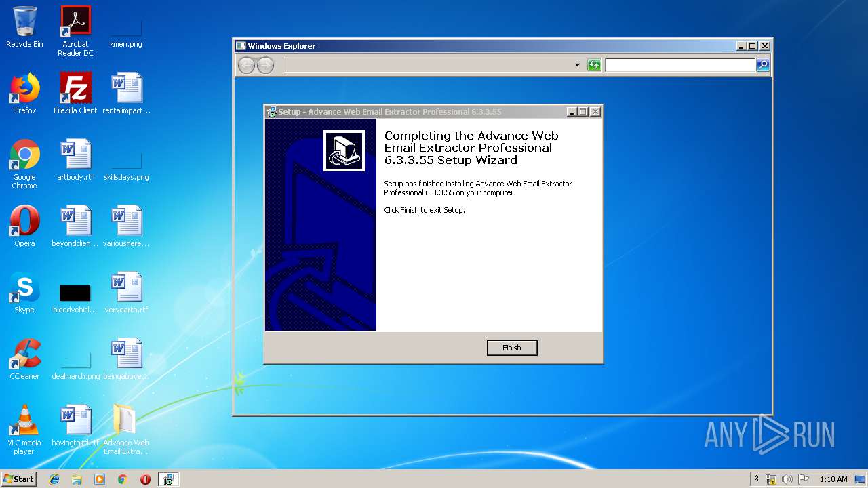Open the Start menu
Image resolution: width=868 pixels, height=488 pixels.
coord(18,479)
